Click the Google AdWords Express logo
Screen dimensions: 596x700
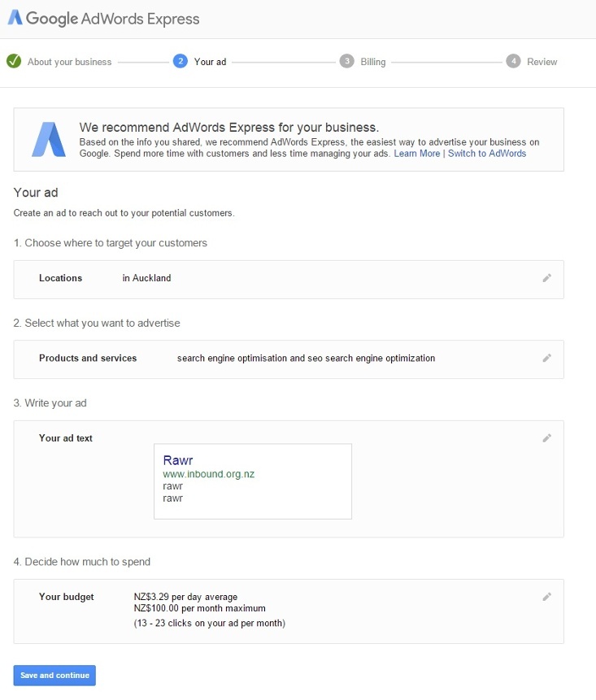(103, 19)
